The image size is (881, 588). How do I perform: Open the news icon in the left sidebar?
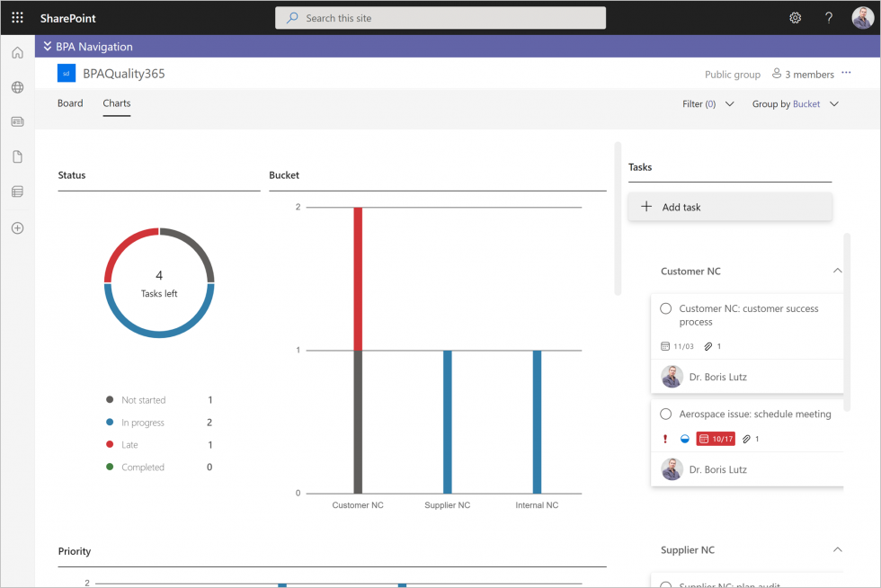(x=16, y=121)
